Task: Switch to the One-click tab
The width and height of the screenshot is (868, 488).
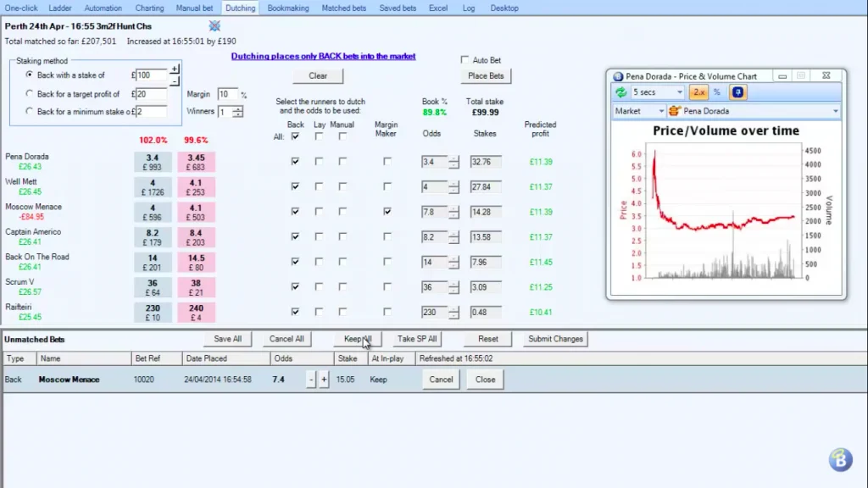Action: 21,8
